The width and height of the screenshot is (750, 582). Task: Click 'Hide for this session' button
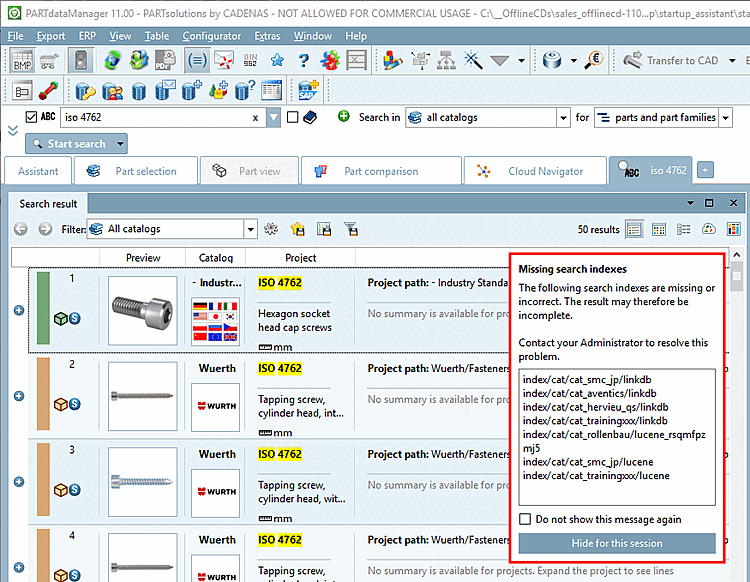616,543
